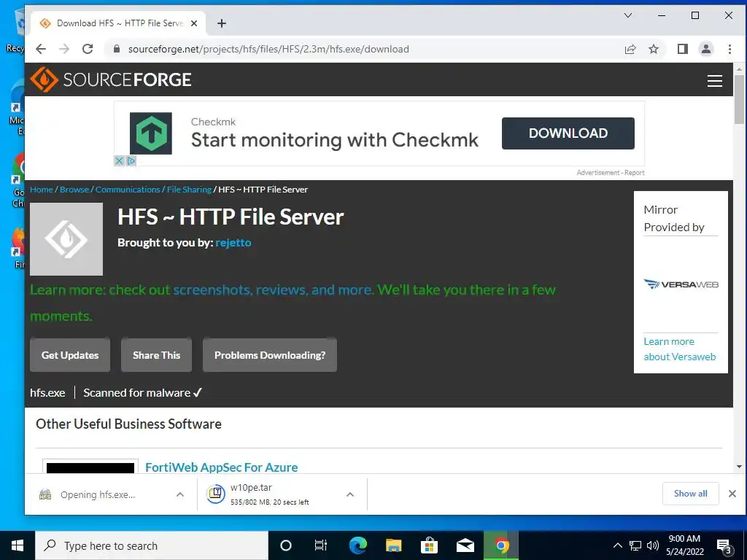
Task: Click Show all downloads button
Action: coord(690,494)
